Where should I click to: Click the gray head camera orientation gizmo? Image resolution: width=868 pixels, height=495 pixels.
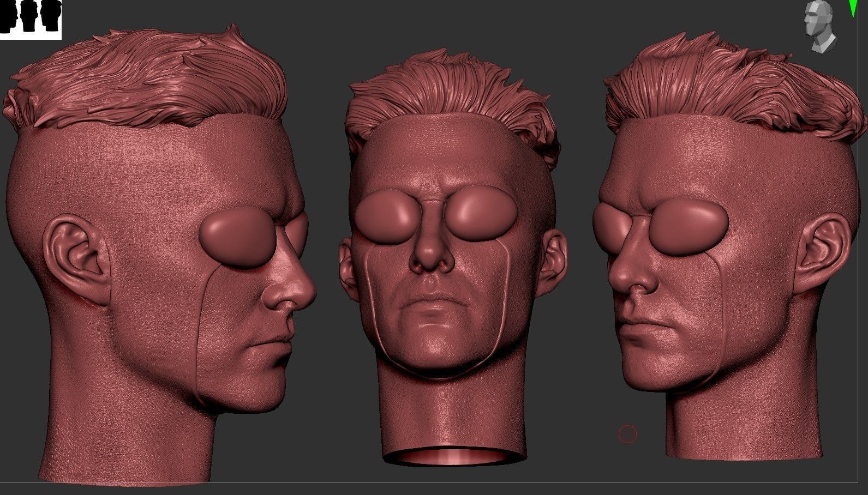tap(821, 26)
